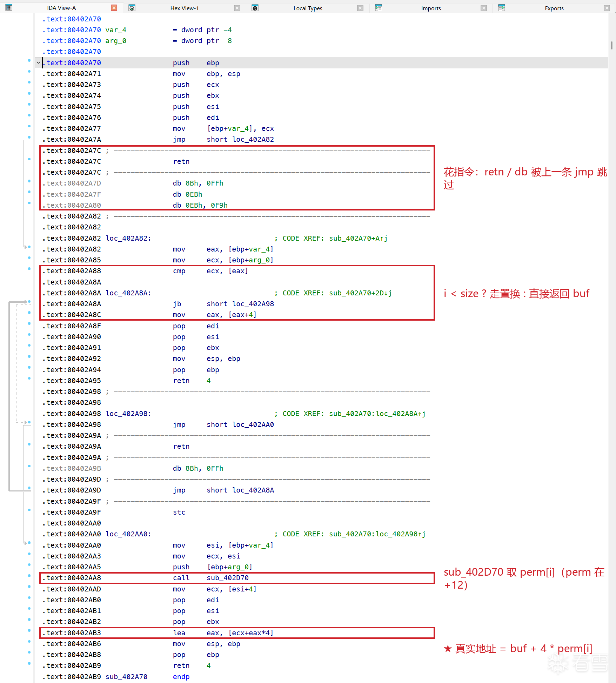Viewport: 616px width, 683px height.
Task: Open the Local Types tab
Action: pyautogui.click(x=308, y=8)
